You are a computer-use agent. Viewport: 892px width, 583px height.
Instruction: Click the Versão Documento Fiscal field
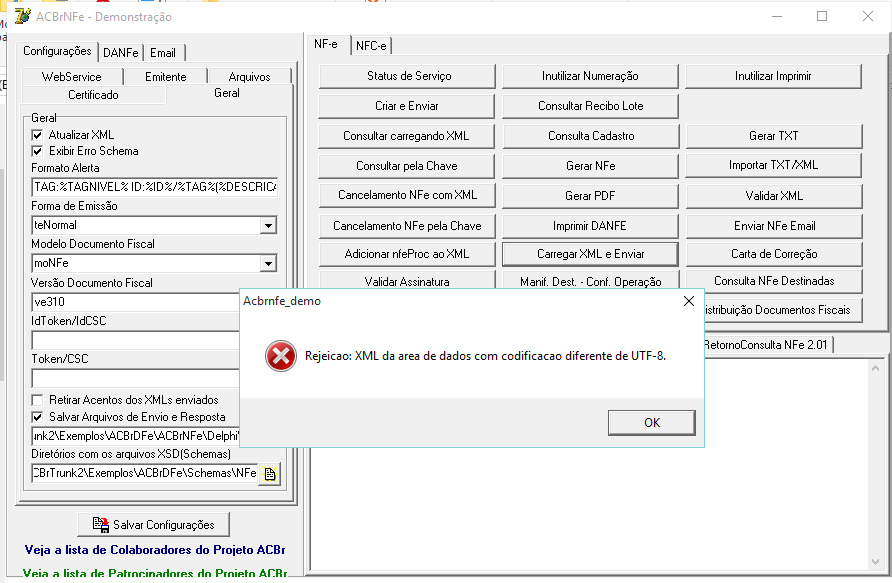[135, 302]
